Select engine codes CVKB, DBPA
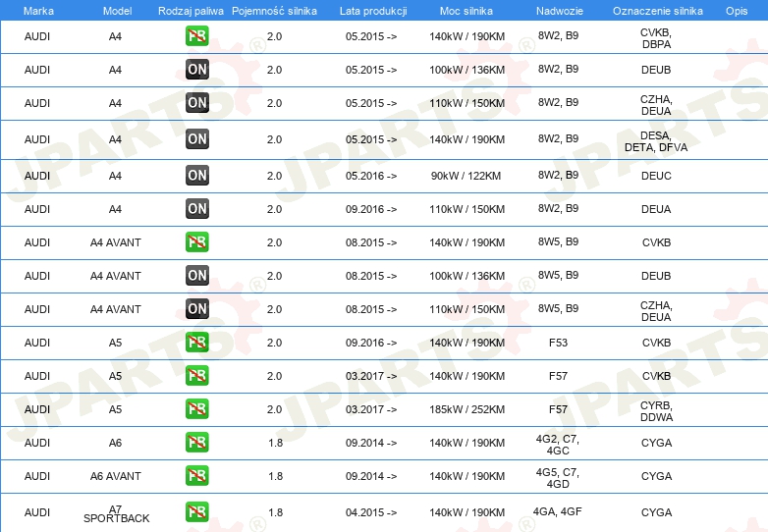This screenshot has width=768, height=532. (x=656, y=38)
